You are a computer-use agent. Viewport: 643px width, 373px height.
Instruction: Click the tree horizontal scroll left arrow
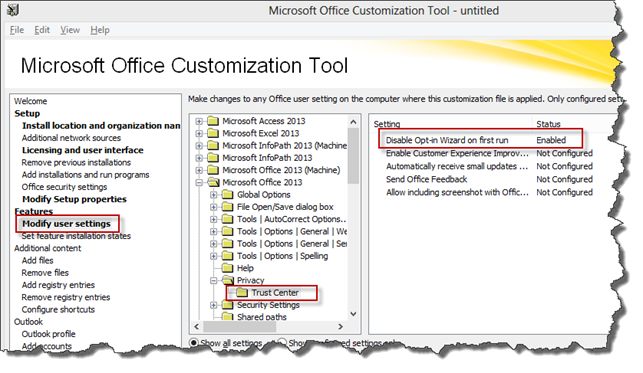(197, 327)
